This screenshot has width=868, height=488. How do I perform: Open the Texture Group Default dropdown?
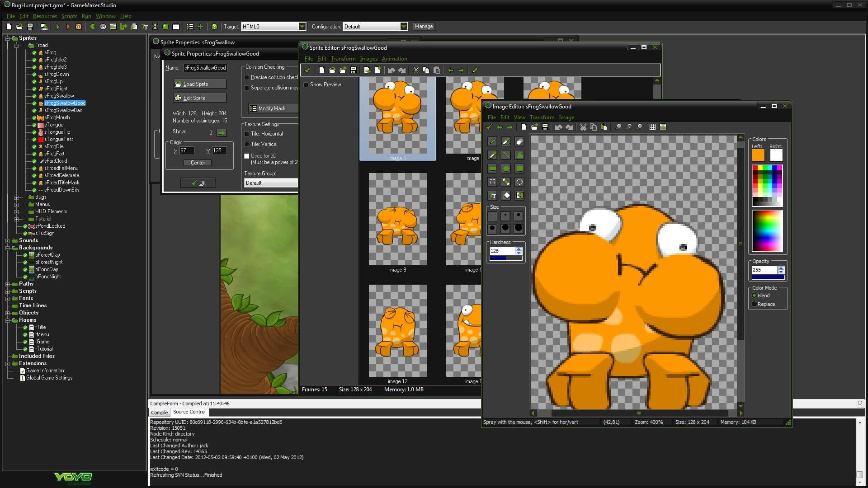point(271,183)
